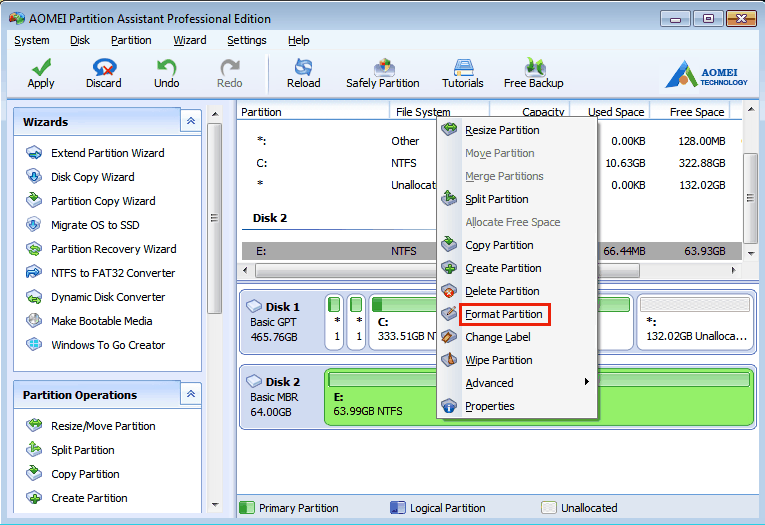Sort by the Partition column header
Image resolution: width=765 pixels, height=525 pixels.
pos(313,112)
